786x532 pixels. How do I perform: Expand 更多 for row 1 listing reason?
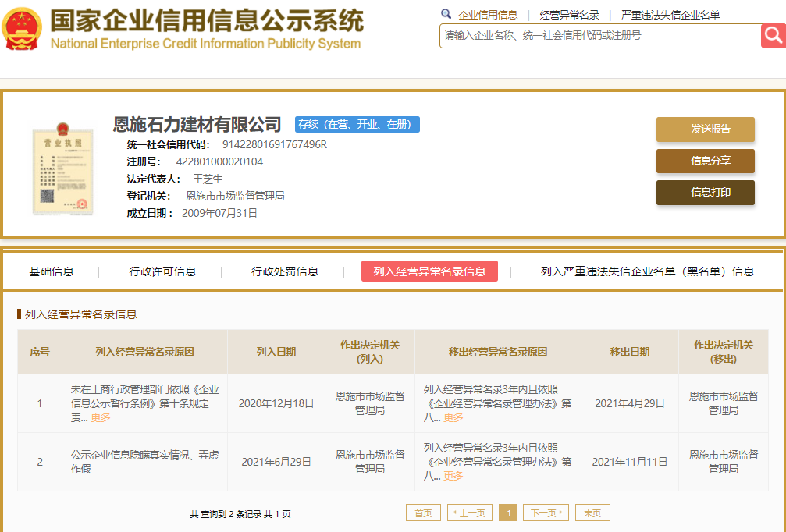100,417
